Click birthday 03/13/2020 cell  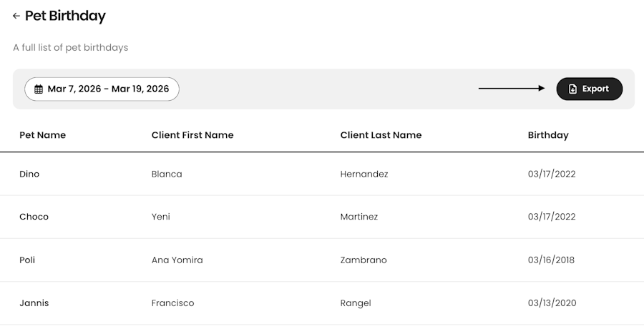pyautogui.click(x=552, y=303)
